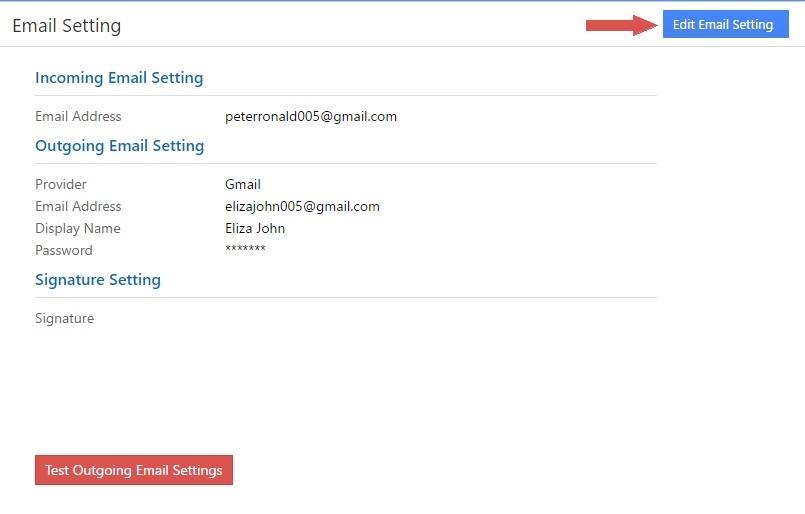Select the peterronald005@gmail.com incoming address
The width and height of the screenshot is (805, 514).
[x=311, y=117]
